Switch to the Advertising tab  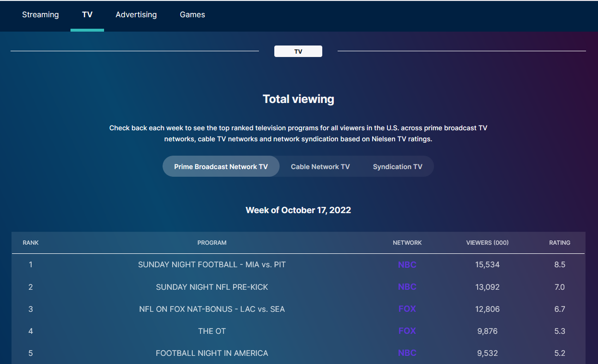coord(136,15)
